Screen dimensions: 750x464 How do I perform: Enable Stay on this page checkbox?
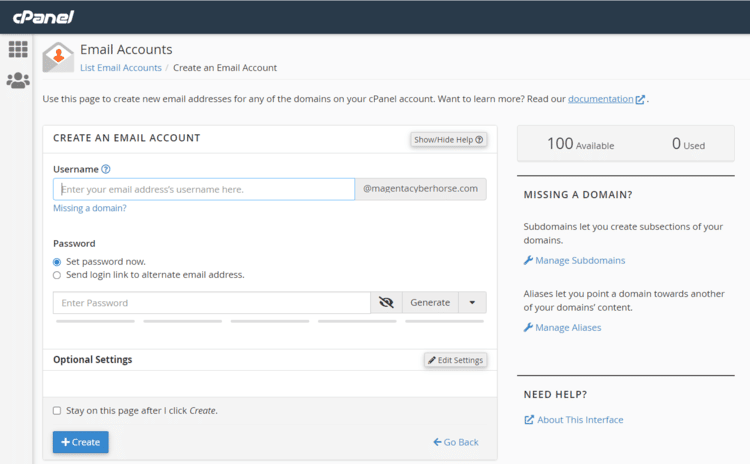click(57, 410)
